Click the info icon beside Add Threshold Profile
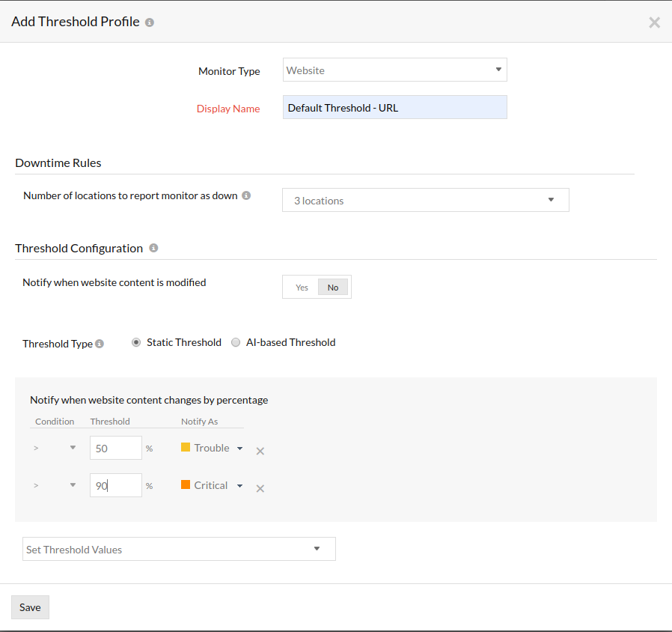The image size is (672, 632). [148, 22]
